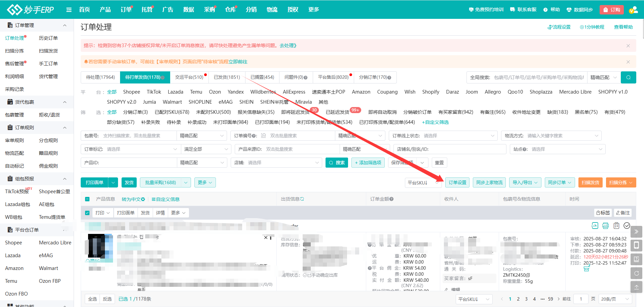The width and height of the screenshot is (644, 307).
Task: Open the 流程设置 link
Action: 559,27
